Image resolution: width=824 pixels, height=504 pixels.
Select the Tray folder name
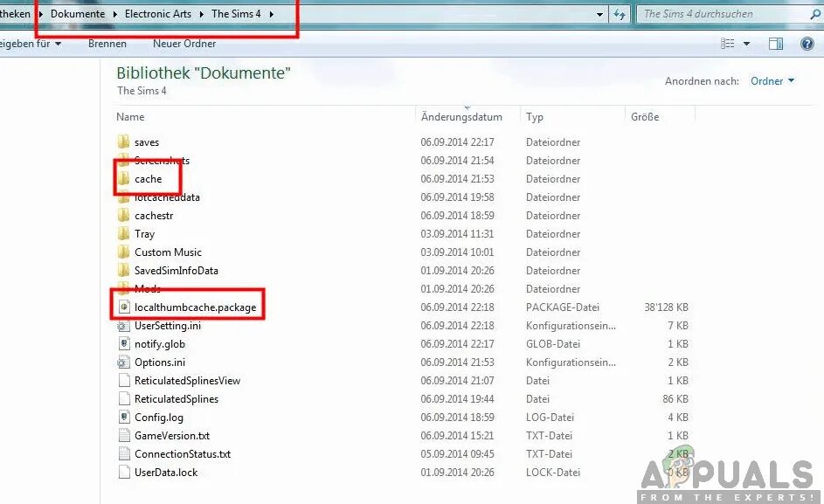144,234
